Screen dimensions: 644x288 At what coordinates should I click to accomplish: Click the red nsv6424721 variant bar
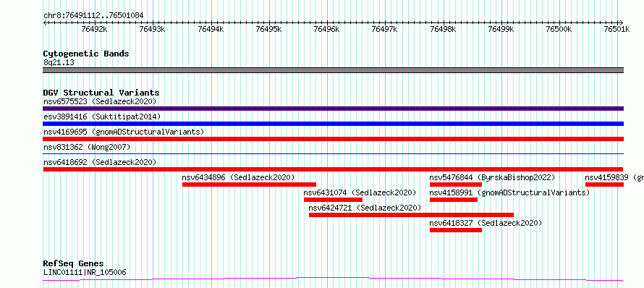click(411, 215)
